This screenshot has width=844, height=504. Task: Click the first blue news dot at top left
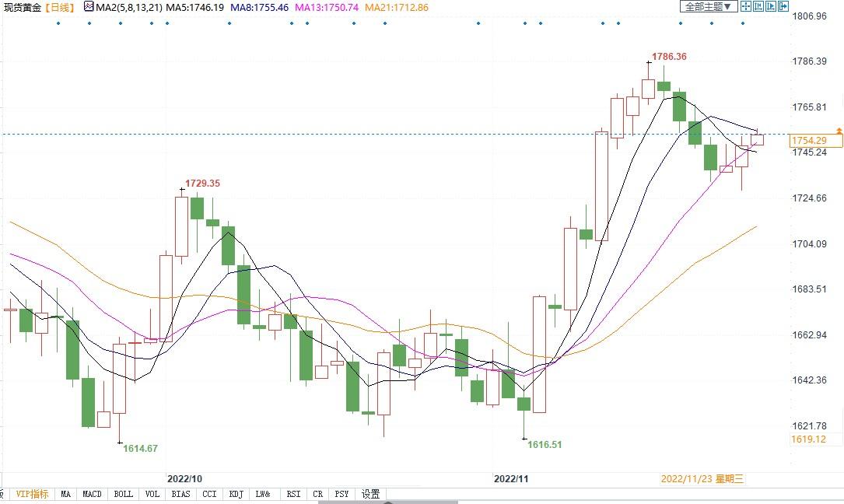pos(58,23)
